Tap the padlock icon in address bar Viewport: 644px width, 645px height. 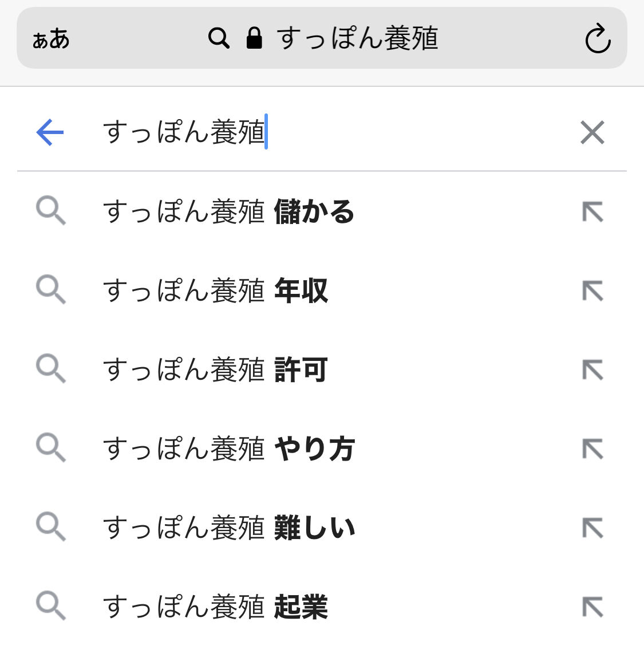tap(254, 39)
